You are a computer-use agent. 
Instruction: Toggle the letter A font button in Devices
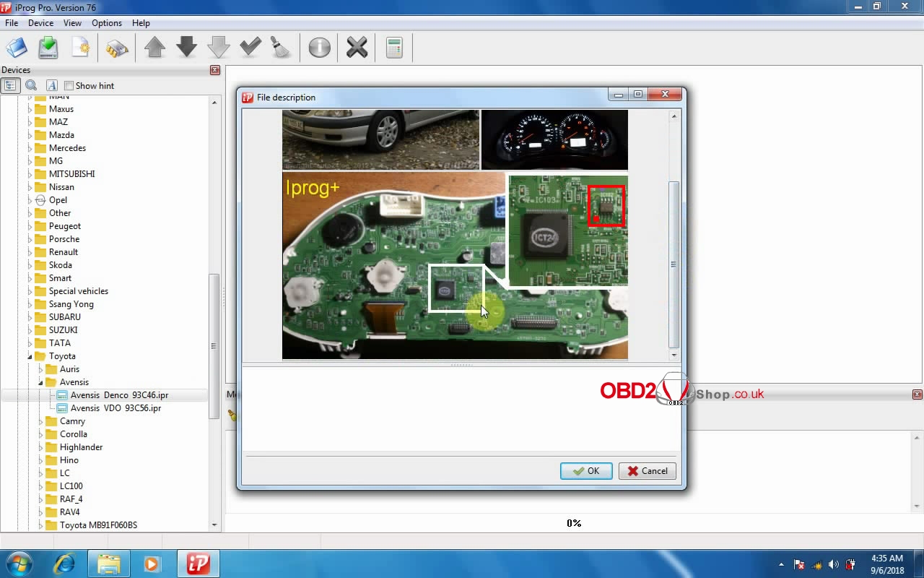coord(51,85)
